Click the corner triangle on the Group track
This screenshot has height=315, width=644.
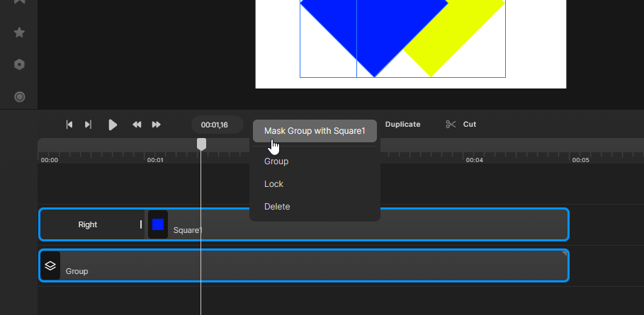click(565, 253)
